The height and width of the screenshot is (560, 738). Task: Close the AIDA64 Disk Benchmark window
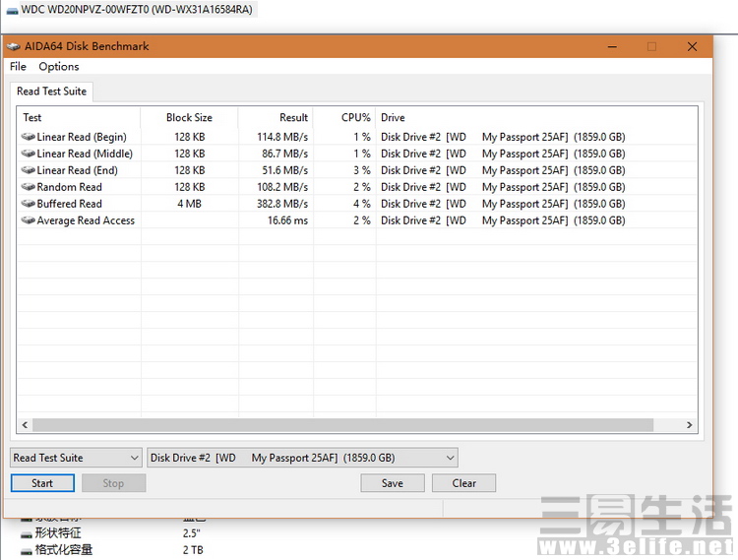pyautogui.click(x=692, y=46)
